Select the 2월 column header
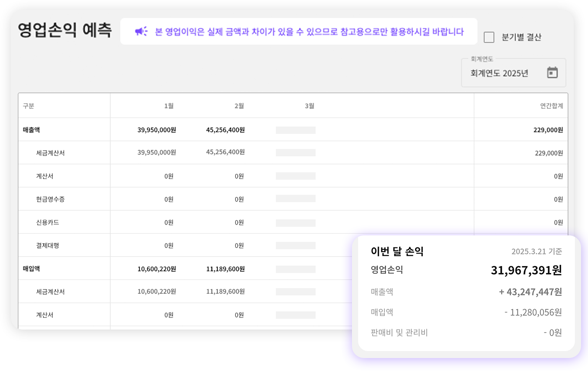Image resolution: width=588 pixels, height=371 pixels. [x=240, y=106]
